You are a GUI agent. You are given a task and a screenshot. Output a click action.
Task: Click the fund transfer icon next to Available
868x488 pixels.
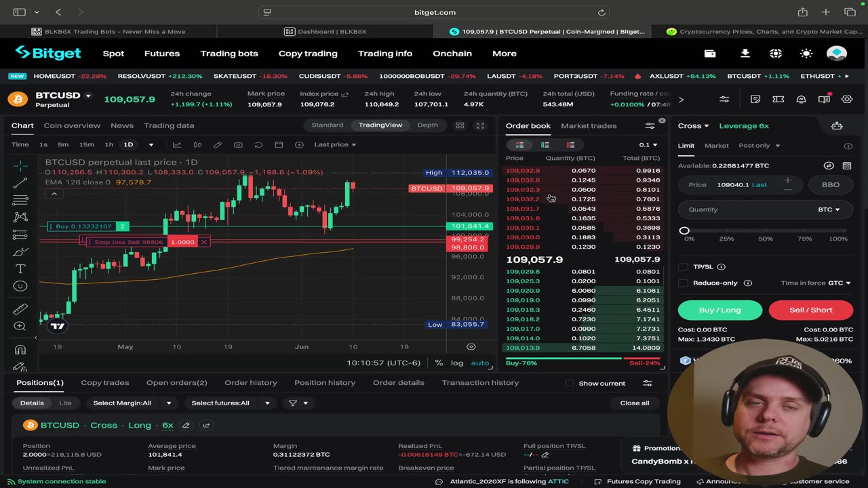pos(829,165)
